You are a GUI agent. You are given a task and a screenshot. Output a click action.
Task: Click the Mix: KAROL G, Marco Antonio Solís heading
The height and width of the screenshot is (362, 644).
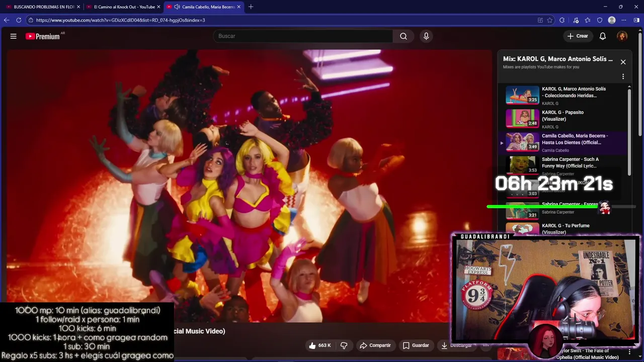pyautogui.click(x=558, y=59)
